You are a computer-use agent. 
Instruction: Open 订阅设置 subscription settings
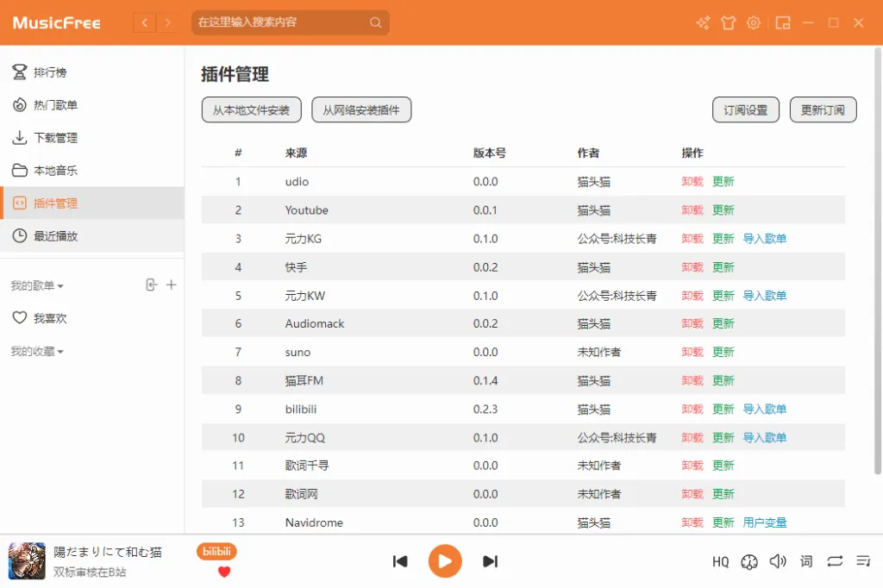[x=746, y=109]
